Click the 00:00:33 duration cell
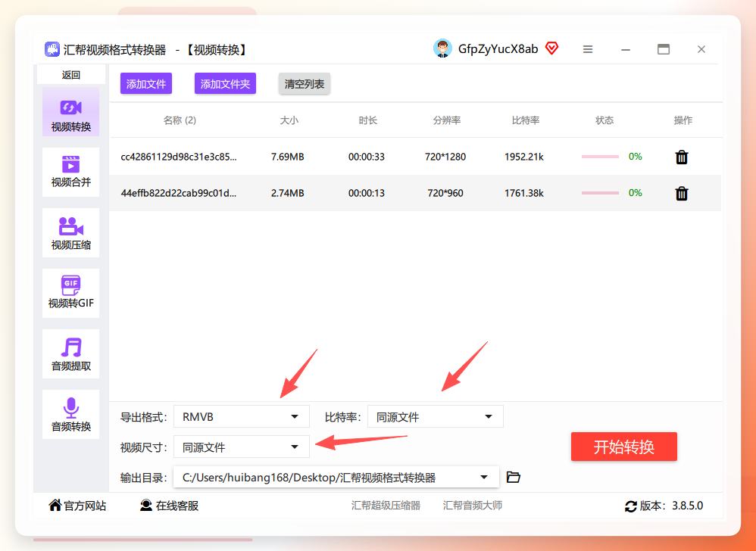This screenshot has height=551, width=756. click(367, 157)
